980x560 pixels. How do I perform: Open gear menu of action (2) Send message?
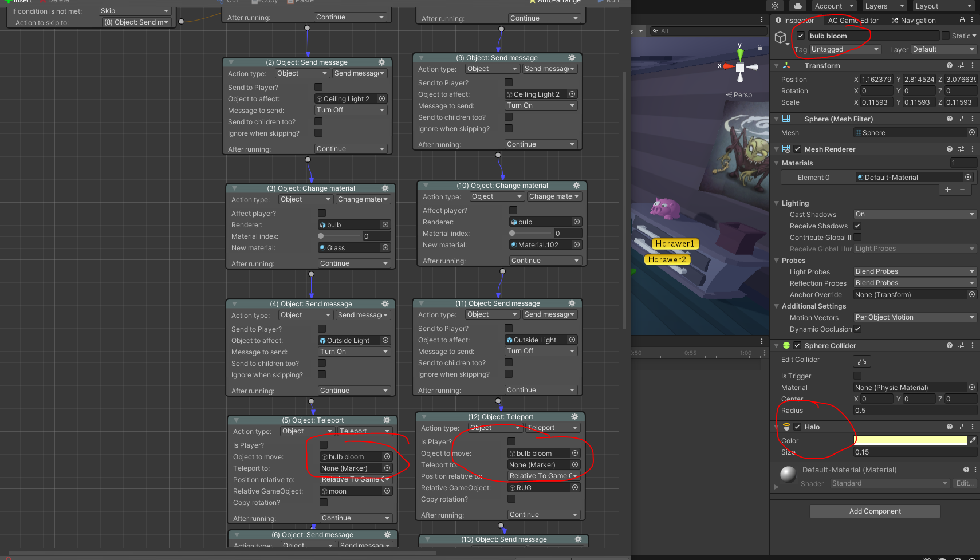[x=381, y=62]
